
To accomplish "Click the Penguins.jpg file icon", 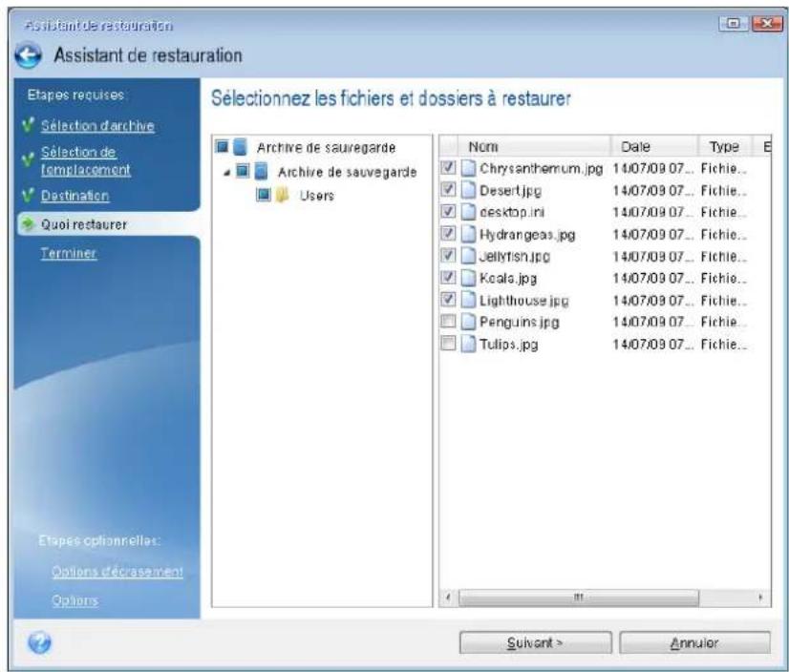I will (x=468, y=322).
